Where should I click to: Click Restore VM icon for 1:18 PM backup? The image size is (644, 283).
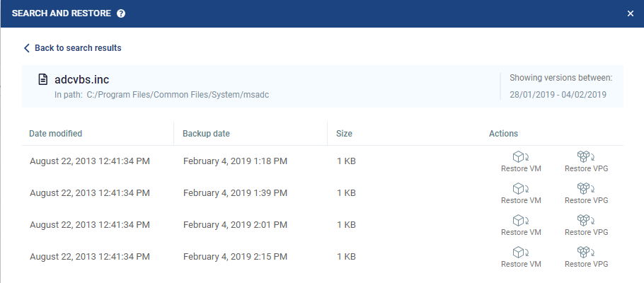[x=520, y=156]
